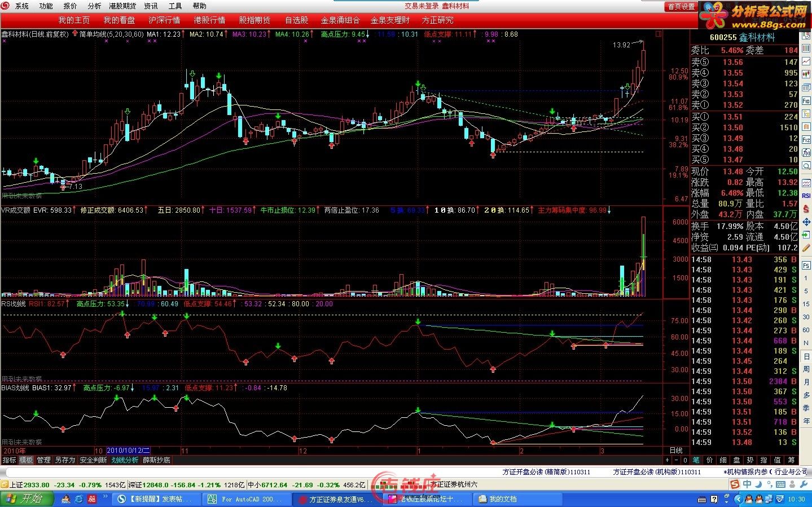Select the pencil drawing tool icon
812x507 pixels.
(806, 247)
